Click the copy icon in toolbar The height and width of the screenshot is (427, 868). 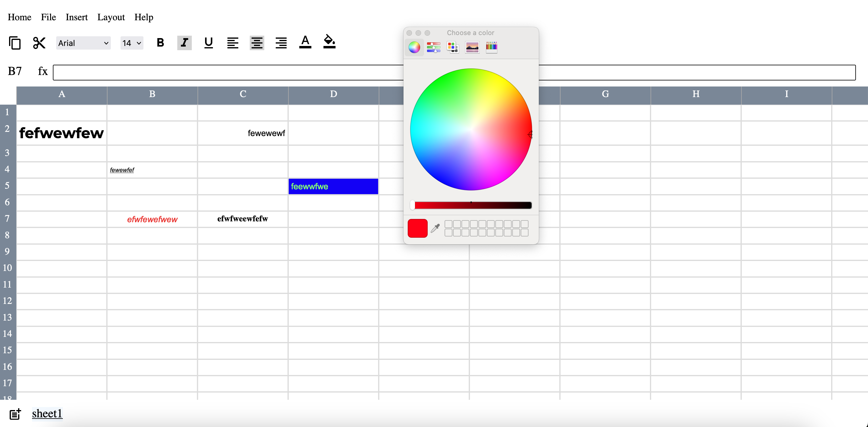(x=14, y=43)
